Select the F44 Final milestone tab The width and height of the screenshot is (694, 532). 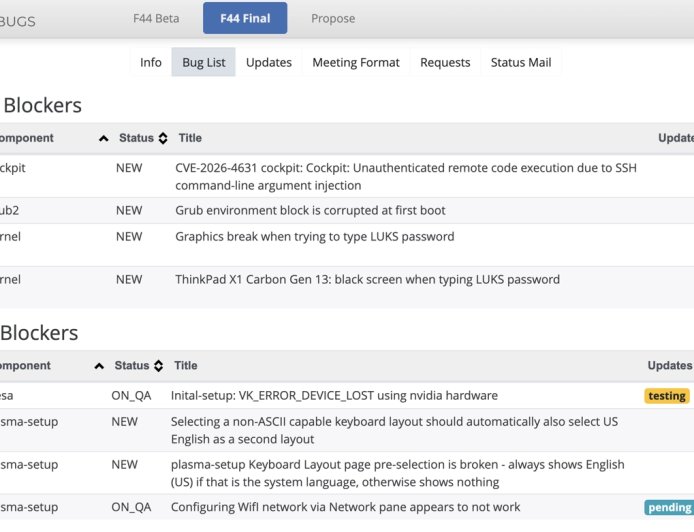(244, 18)
